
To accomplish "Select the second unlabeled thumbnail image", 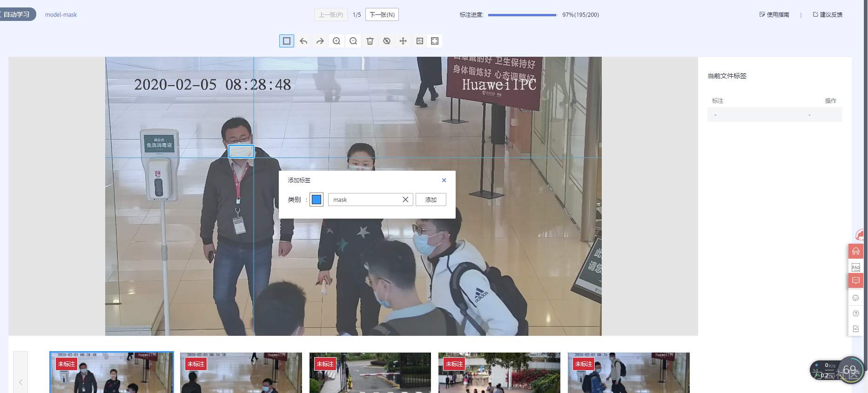I will coord(241,373).
